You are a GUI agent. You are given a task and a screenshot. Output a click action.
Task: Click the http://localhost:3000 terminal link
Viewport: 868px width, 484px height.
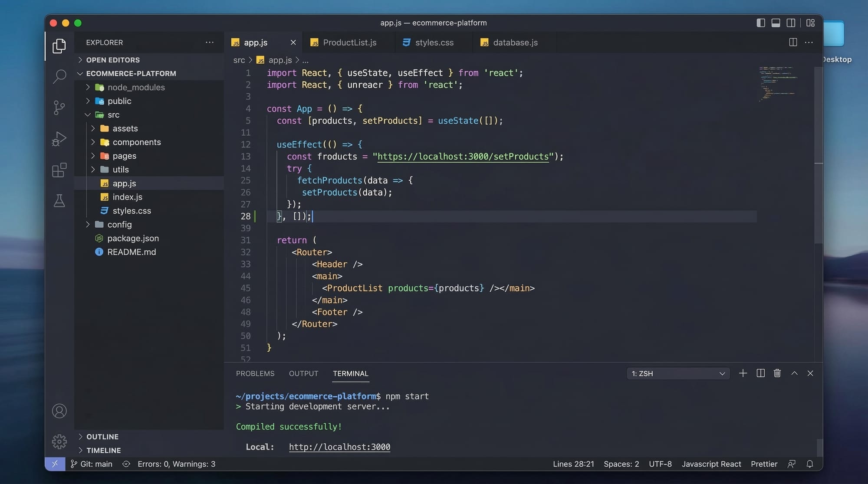tap(339, 447)
